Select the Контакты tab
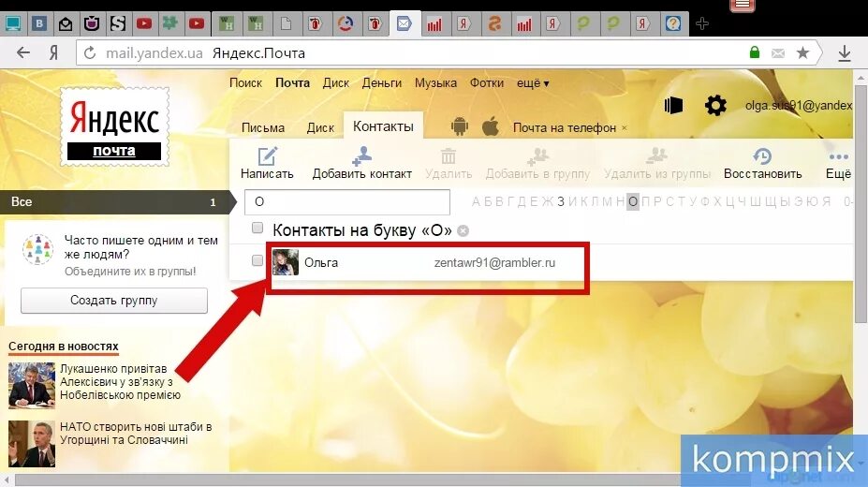The height and width of the screenshot is (487, 868). point(383,126)
